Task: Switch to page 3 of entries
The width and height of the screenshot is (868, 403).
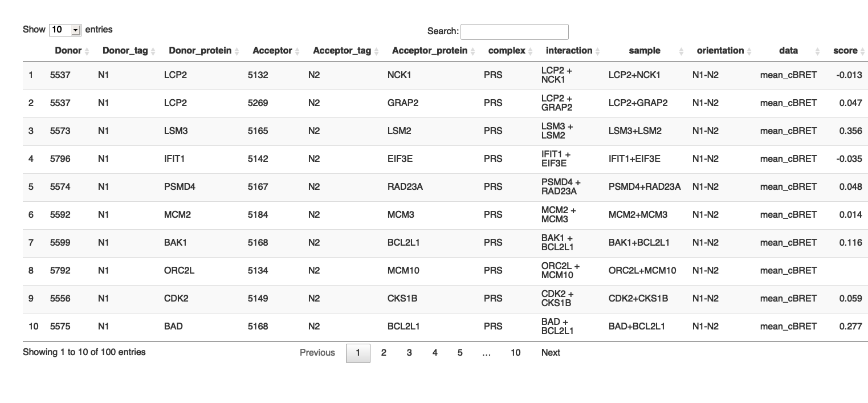Action: (x=409, y=353)
